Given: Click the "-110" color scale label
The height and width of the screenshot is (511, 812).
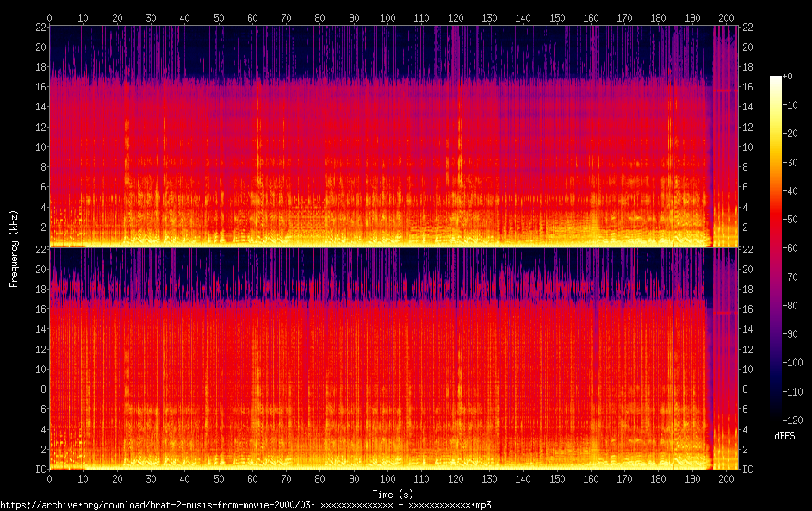Looking at the screenshot, I should click(x=793, y=391).
